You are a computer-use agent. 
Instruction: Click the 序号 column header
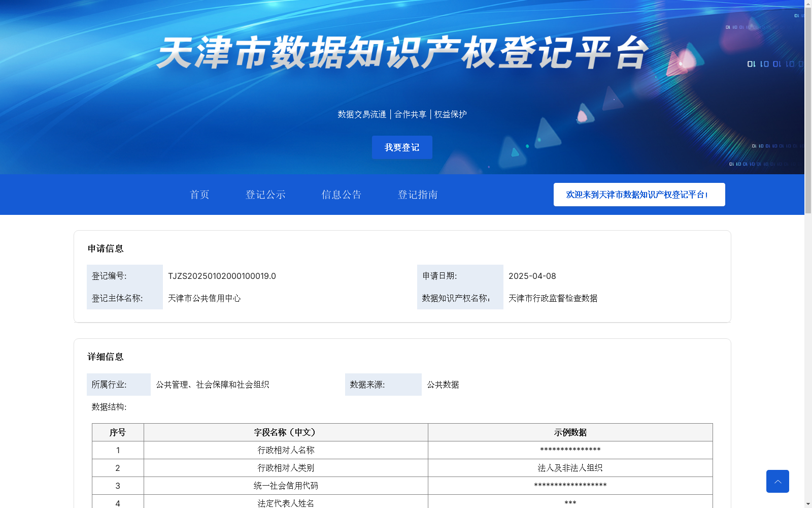pos(118,432)
